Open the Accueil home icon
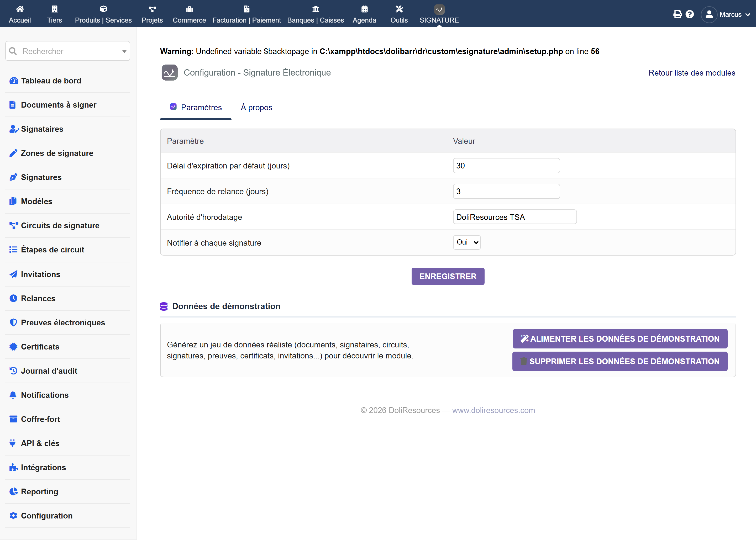Image resolution: width=756 pixels, height=540 pixels. (20, 9)
